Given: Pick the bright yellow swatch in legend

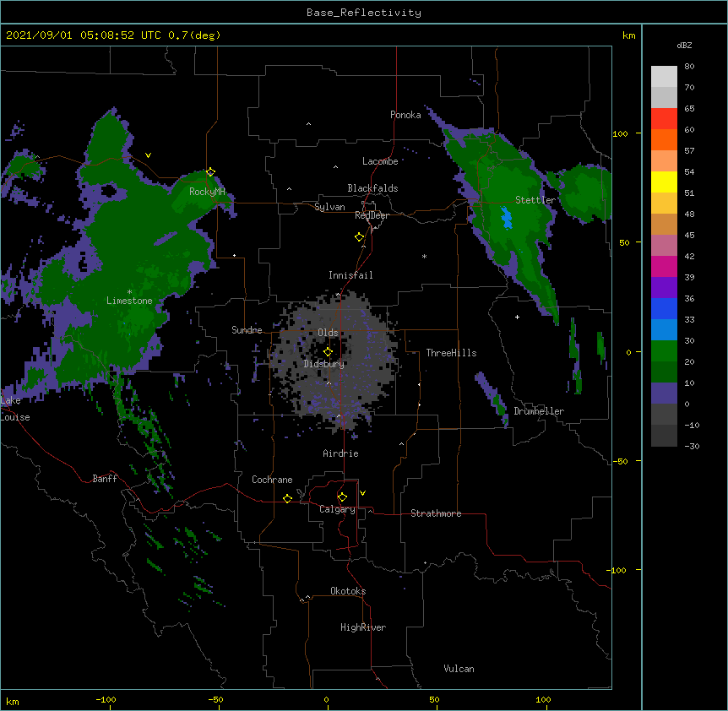Looking at the screenshot, I should tap(664, 182).
